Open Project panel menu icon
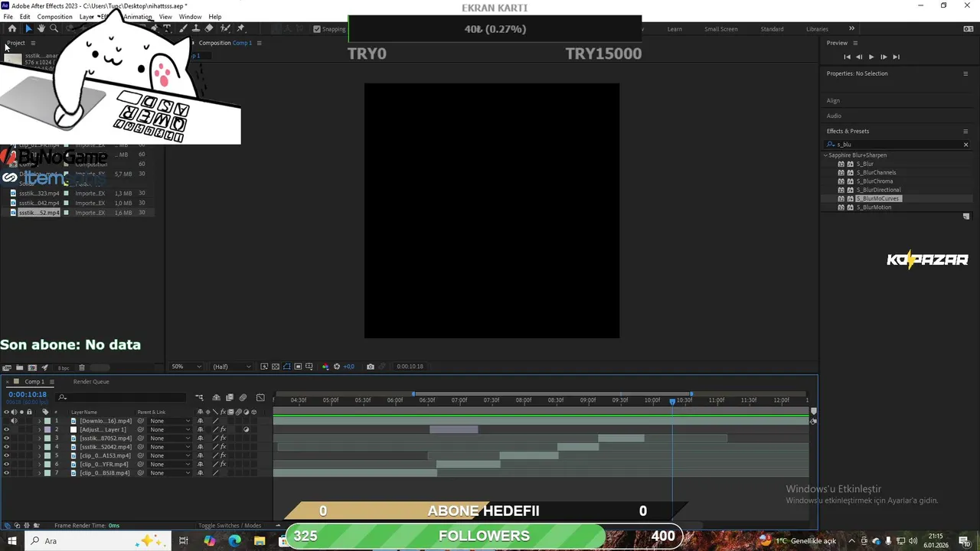The height and width of the screenshot is (551, 980). (32, 43)
